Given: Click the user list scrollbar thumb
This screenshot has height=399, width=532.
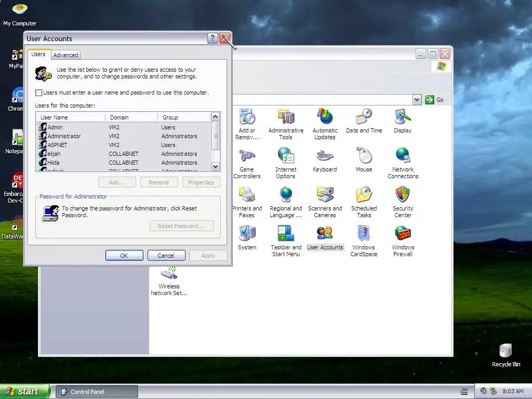Looking at the screenshot, I should point(216,136).
